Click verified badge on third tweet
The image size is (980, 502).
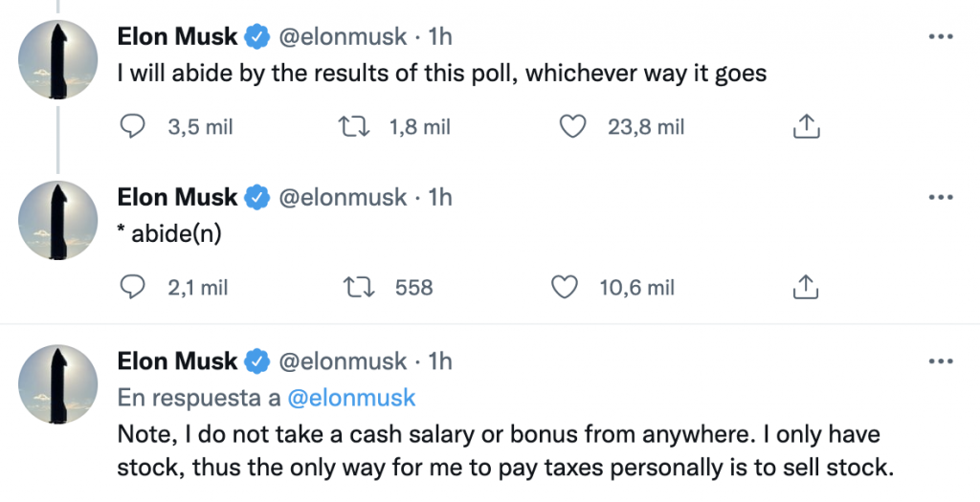pos(256,361)
